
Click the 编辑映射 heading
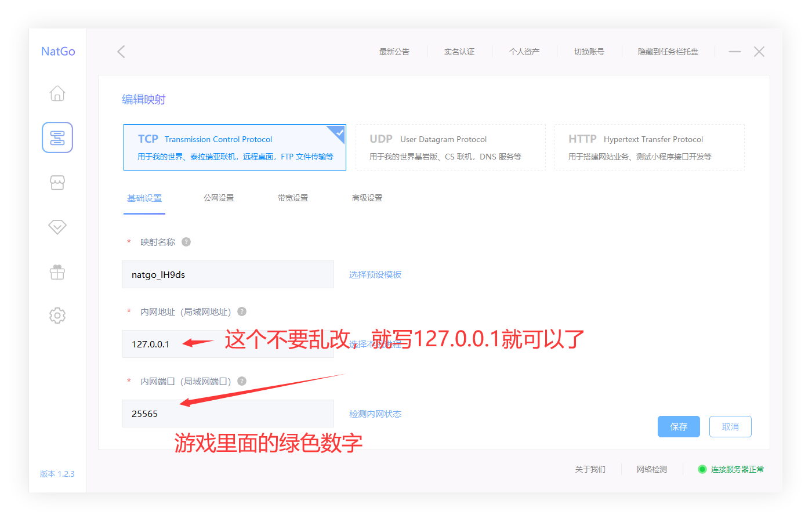(x=144, y=99)
